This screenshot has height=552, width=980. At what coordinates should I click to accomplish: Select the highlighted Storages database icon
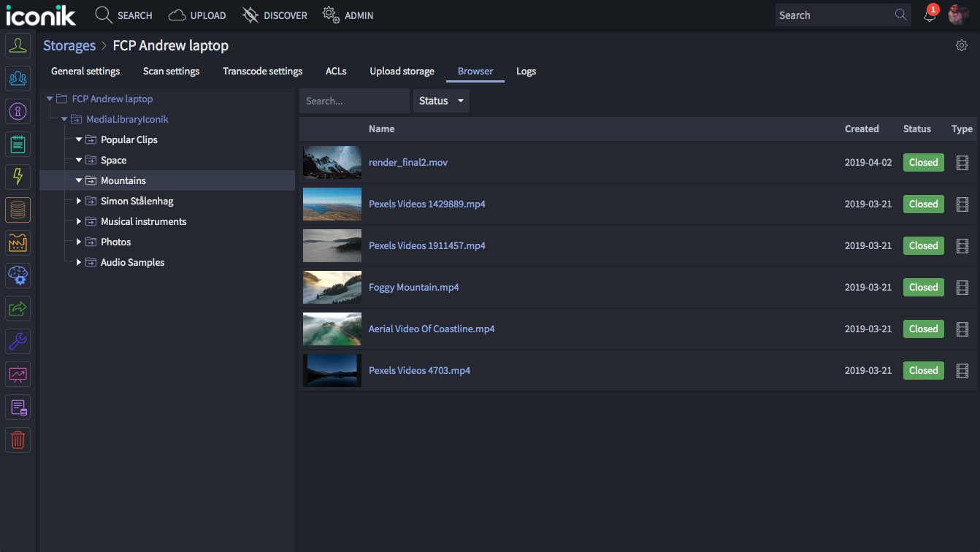[18, 210]
